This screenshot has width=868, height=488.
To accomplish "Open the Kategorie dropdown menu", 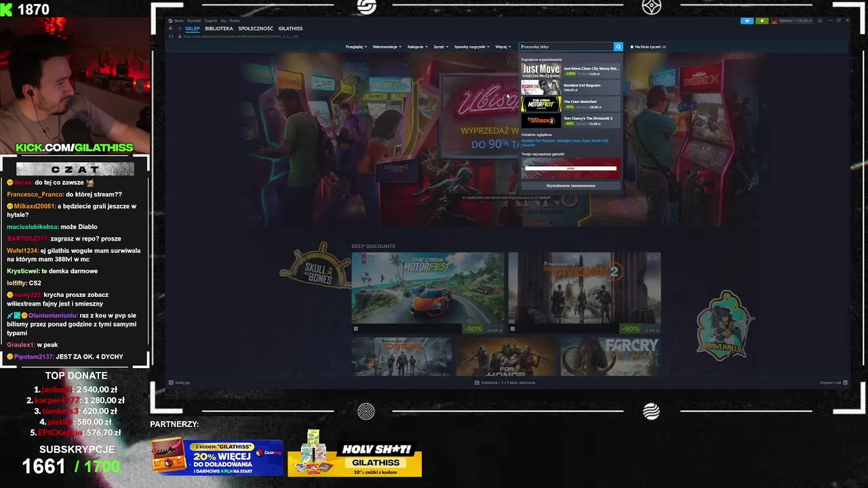I will pyautogui.click(x=418, y=47).
